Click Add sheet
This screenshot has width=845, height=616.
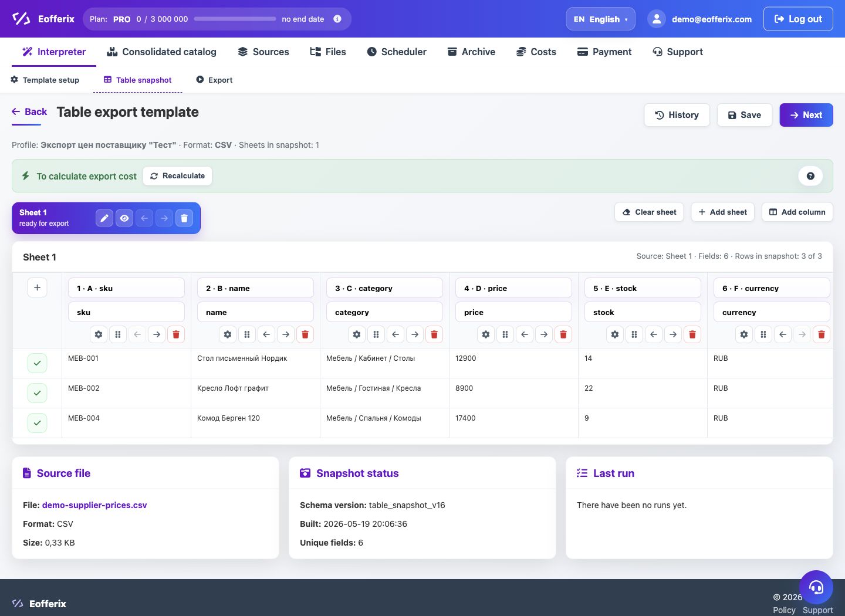pyautogui.click(x=722, y=212)
